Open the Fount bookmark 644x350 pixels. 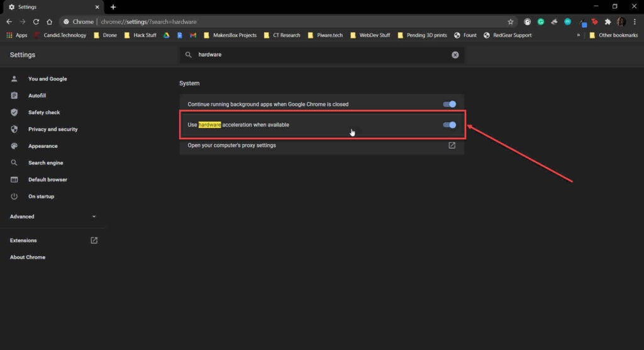pyautogui.click(x=465, y=35)
